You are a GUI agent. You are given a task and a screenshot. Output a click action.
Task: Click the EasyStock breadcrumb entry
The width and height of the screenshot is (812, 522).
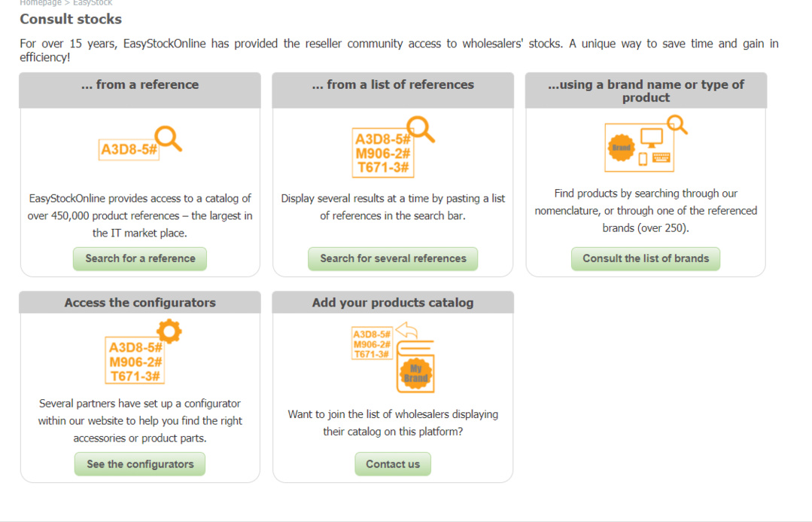[x=92, y=3]
